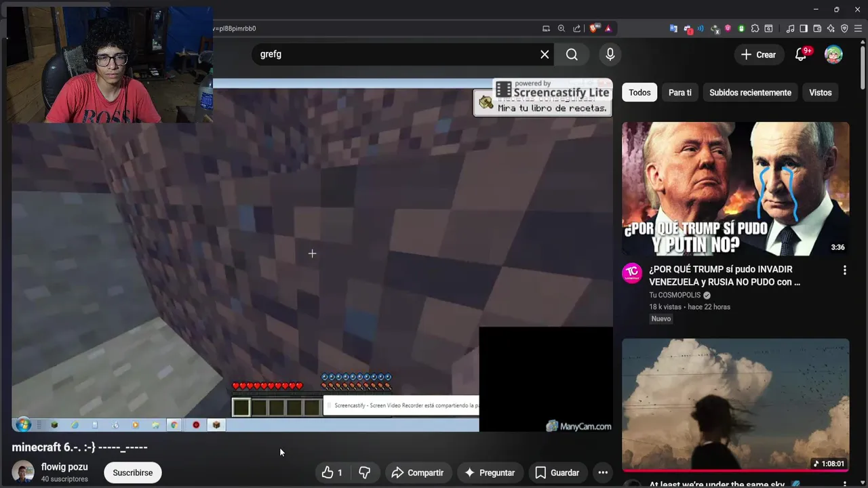Select the Vistos filter chip
The image size is (868, 488).
tap(820, 92)
